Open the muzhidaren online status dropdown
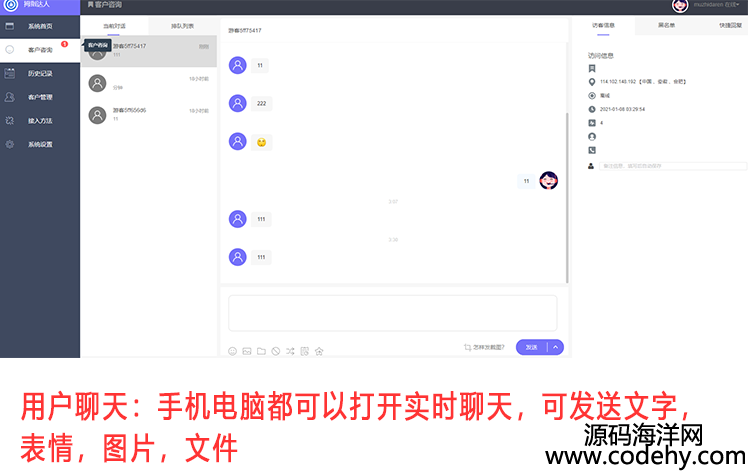 coord(717,4)
